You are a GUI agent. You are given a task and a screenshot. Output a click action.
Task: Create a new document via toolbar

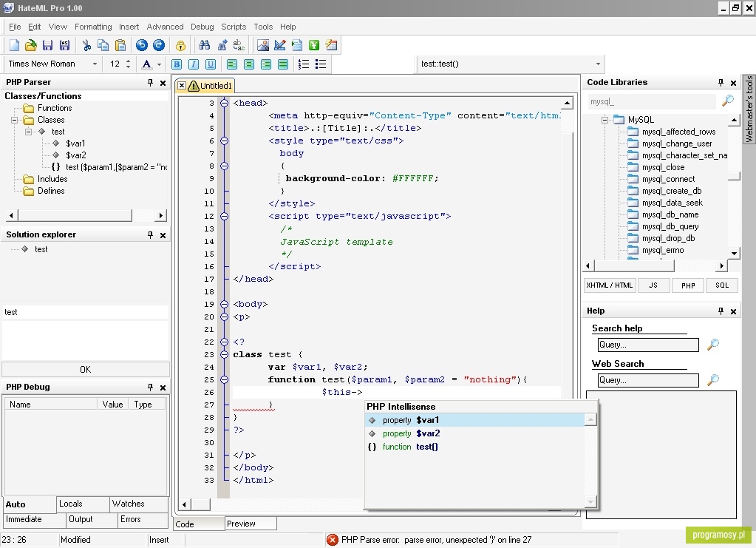(x=14, y=45)
